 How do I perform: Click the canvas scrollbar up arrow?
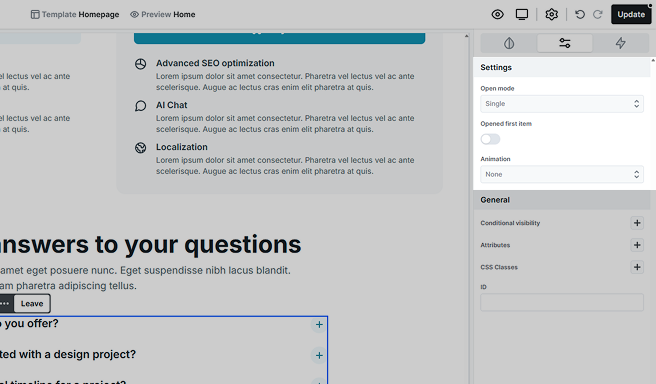(x=466, y=36)
